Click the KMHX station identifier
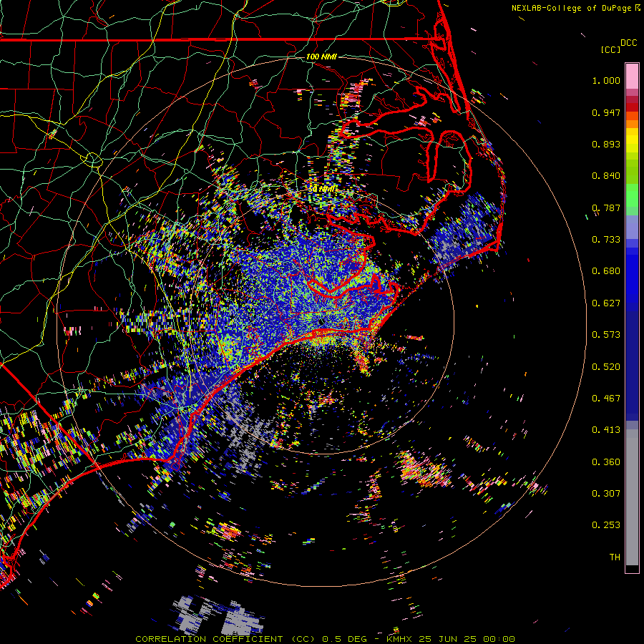 coord(400,639)
